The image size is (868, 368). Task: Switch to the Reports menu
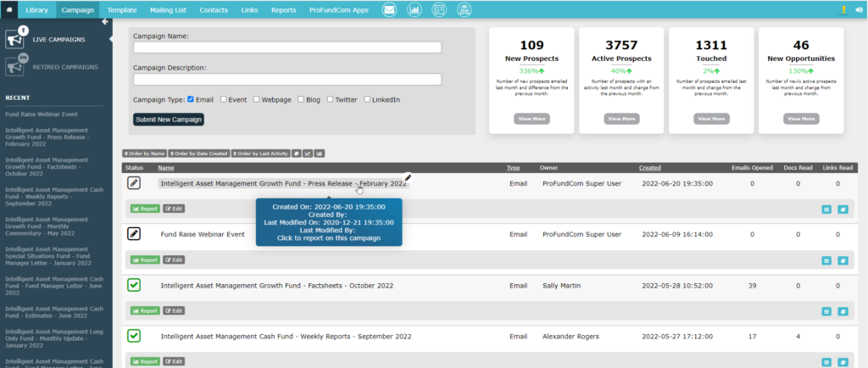283,9
